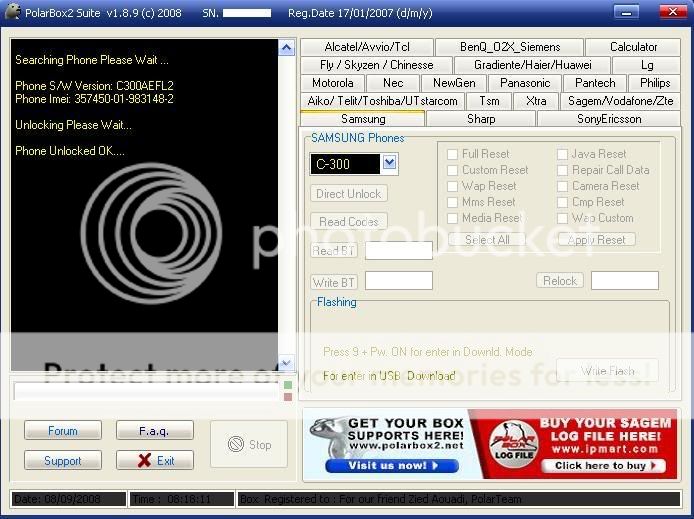Open the SonyEricsson tab
This screenshot has height=519, width=694.
(609, 119)
